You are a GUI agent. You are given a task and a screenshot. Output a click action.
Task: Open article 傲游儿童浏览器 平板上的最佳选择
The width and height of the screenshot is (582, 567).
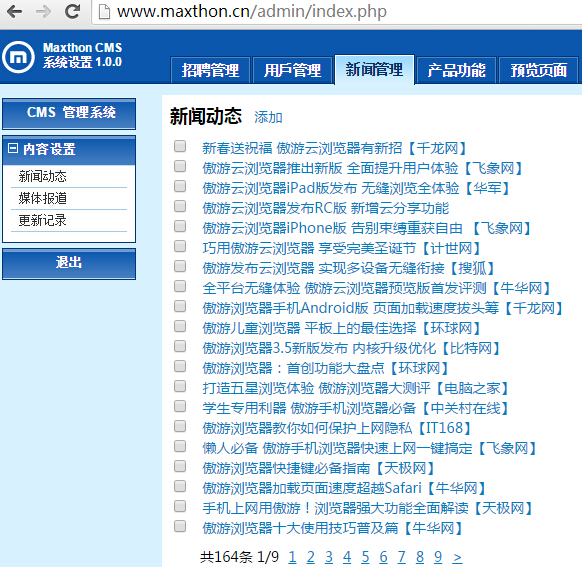[342, 328]
